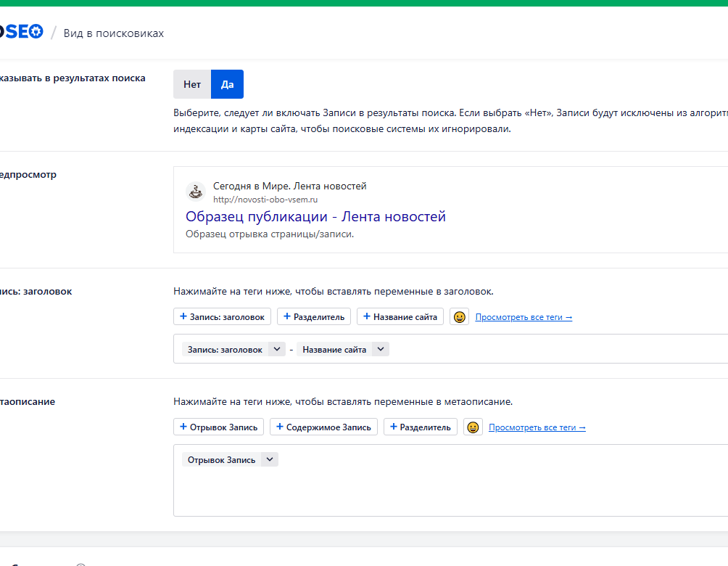Add the "Название сайта" tag to the title

click(x=400, y=317)
